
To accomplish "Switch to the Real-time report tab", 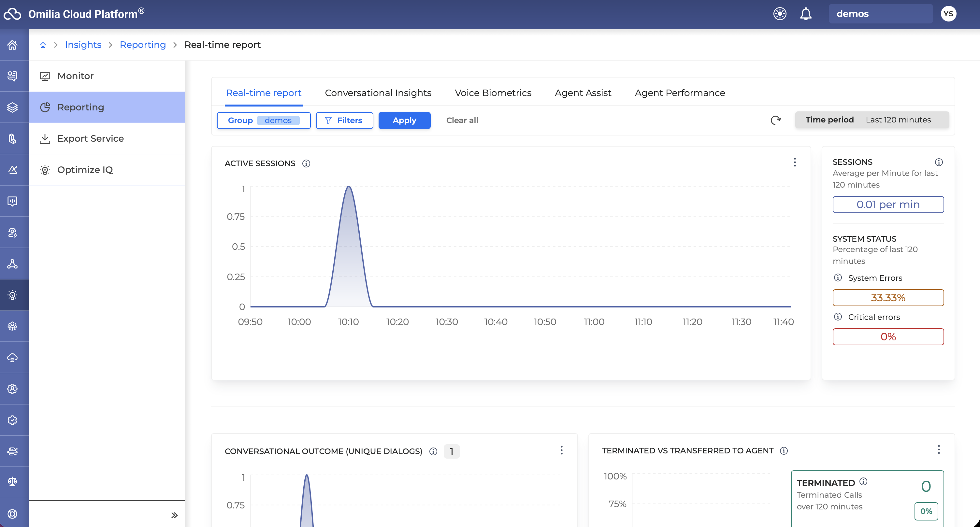I will (264, 93).
